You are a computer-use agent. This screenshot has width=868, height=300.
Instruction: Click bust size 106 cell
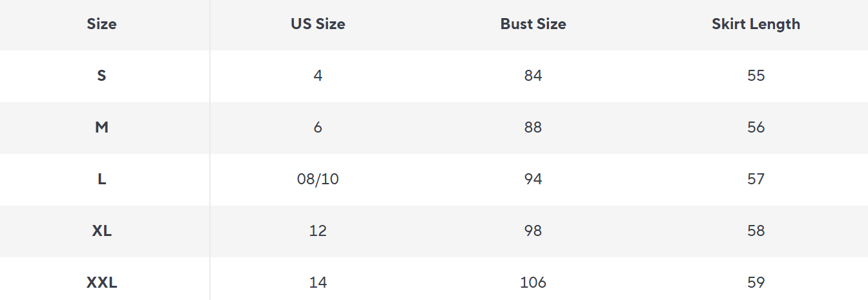click(533, 283)
